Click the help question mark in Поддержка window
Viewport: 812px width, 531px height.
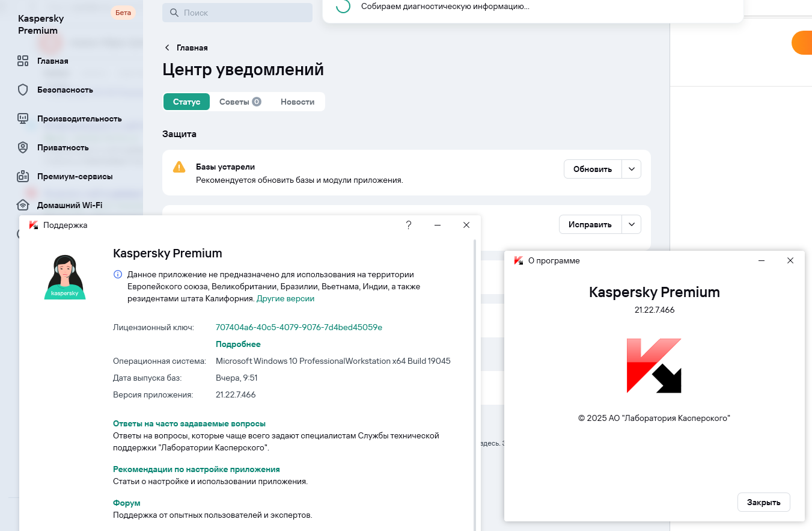pos(409,225)
